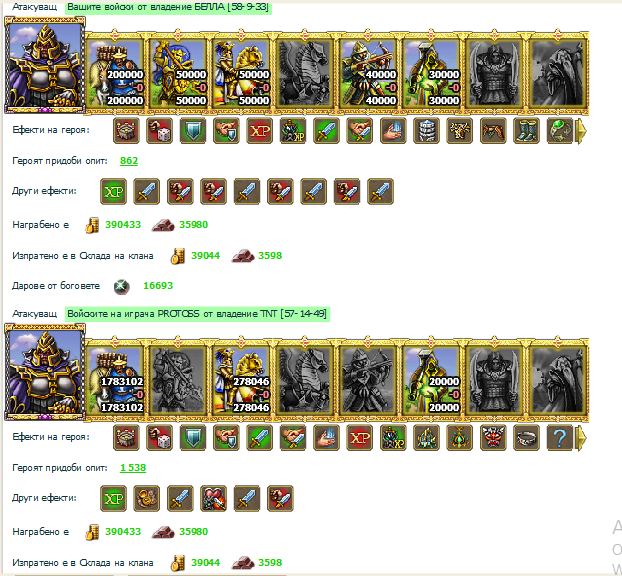
Task: Click the silver ring effect icon
Action: point(526,438)
